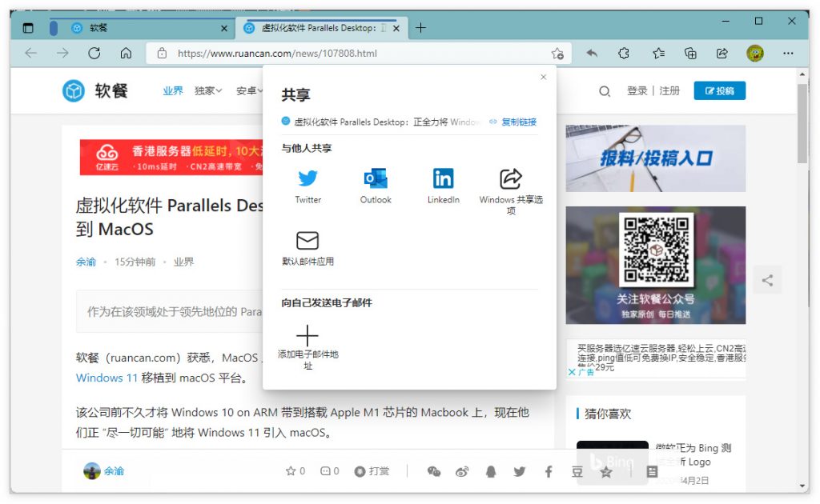
Task: Share the article to WeChat at the footer
Action: coord(433,471)
